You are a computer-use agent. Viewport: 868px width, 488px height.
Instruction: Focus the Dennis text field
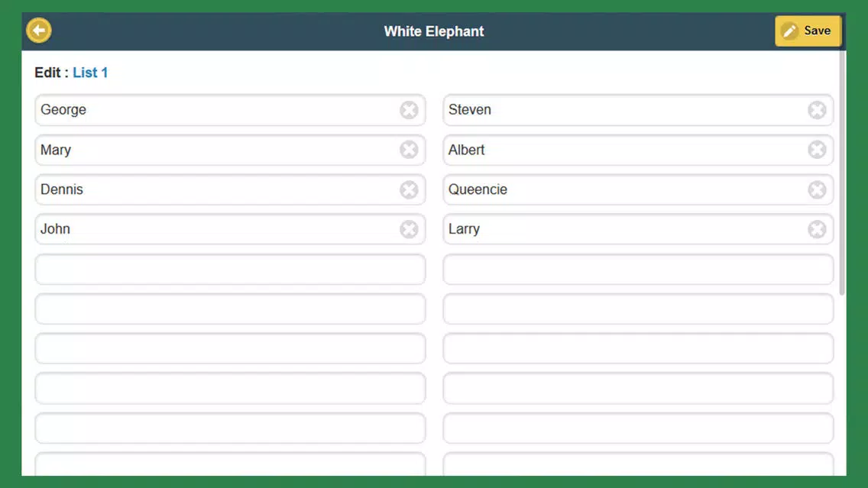click(230, 189)
